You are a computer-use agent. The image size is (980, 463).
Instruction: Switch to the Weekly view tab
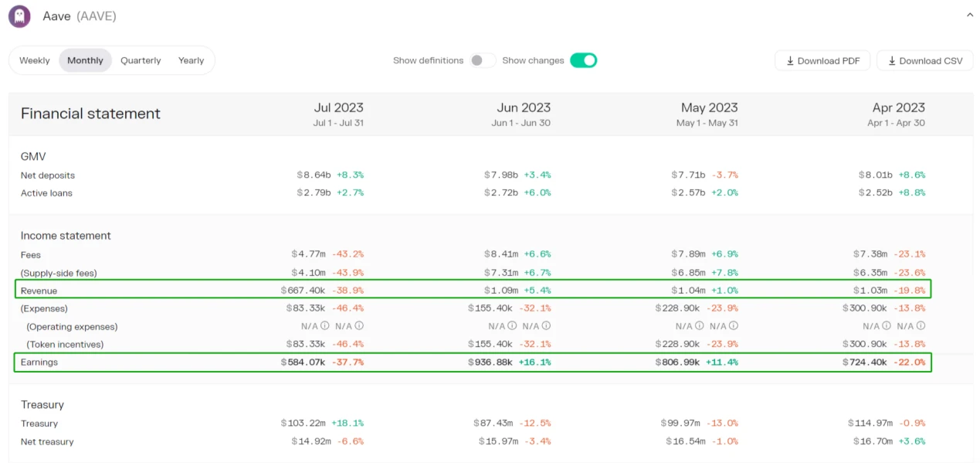35,60
